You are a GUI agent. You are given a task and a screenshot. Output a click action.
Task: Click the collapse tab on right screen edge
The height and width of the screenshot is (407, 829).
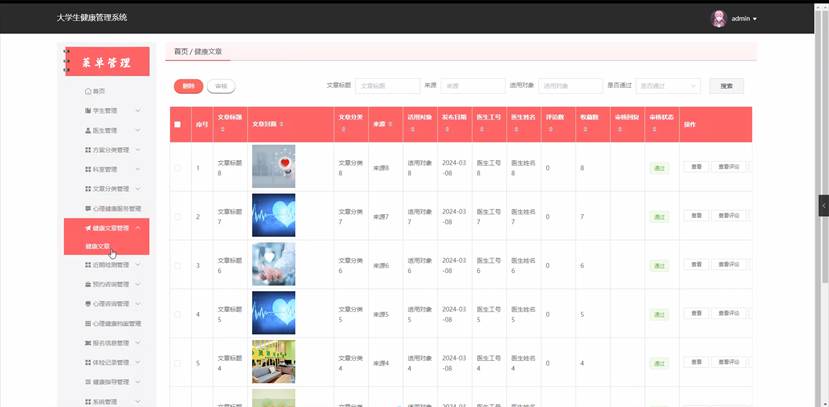824,206
